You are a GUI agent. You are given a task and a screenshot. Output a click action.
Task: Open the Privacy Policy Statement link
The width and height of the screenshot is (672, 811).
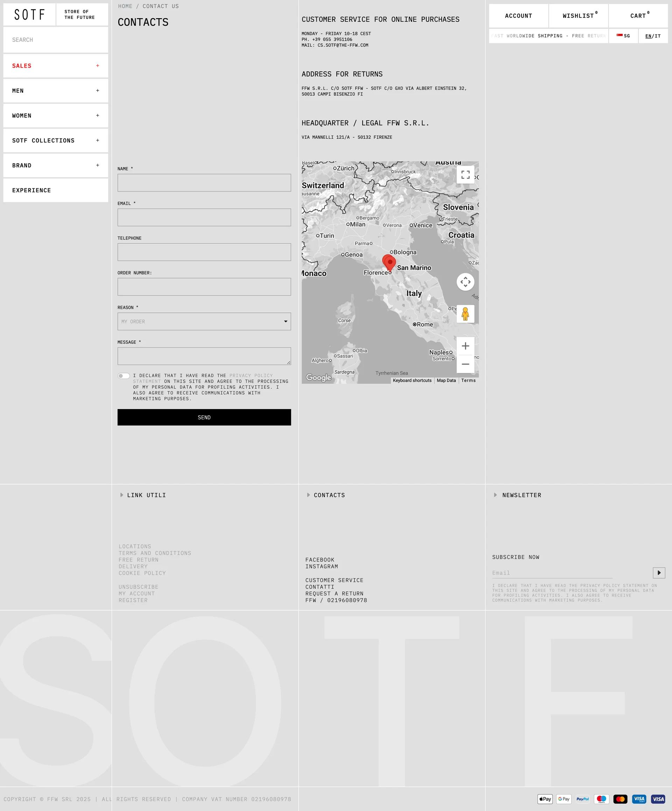pos(251,375)
